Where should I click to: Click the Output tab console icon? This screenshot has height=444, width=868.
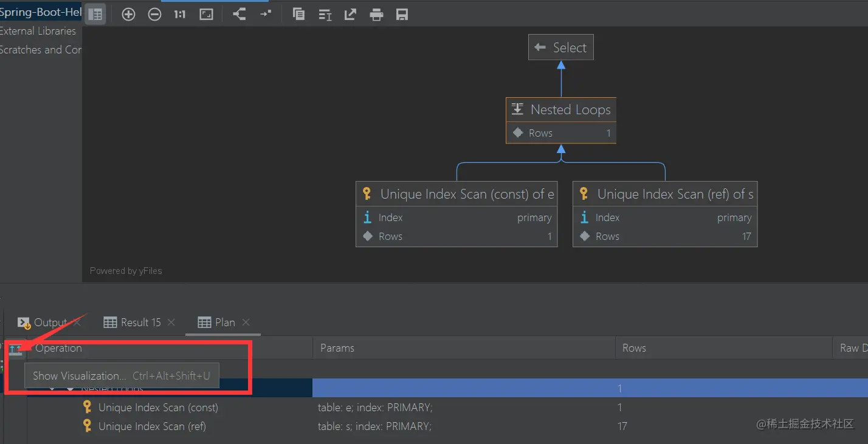[24, 323]
